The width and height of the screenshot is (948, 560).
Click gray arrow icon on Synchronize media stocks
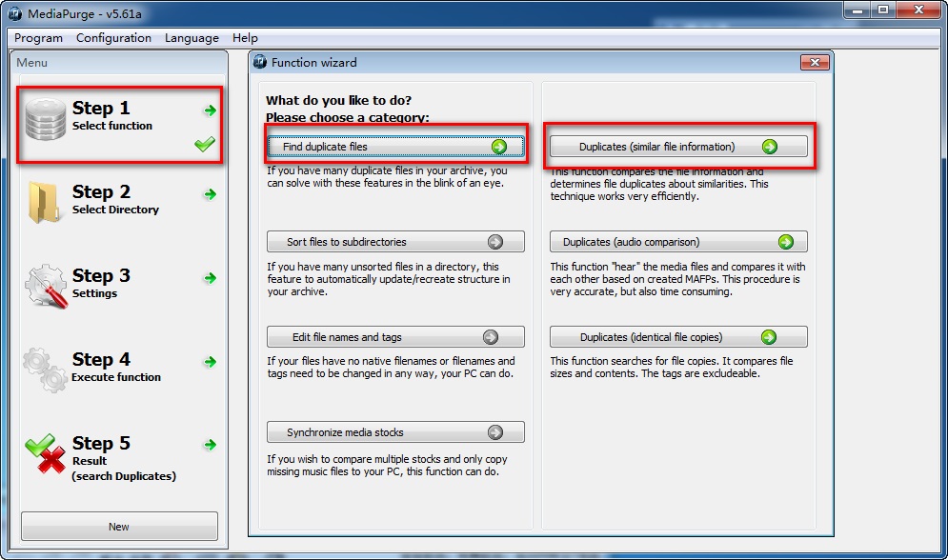495,432
